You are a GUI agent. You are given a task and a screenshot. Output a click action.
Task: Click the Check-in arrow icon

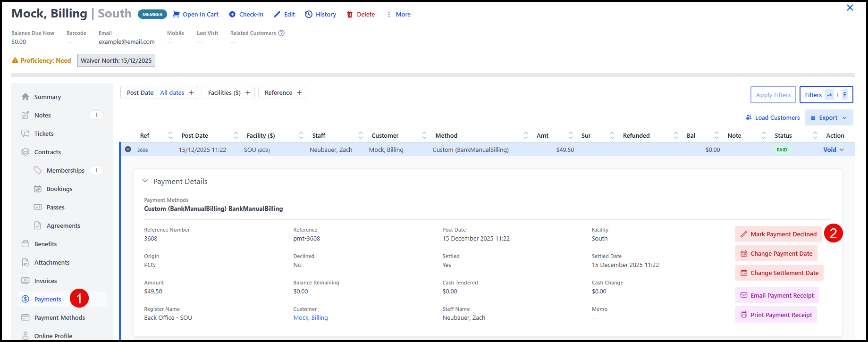(x=232, y=15)
